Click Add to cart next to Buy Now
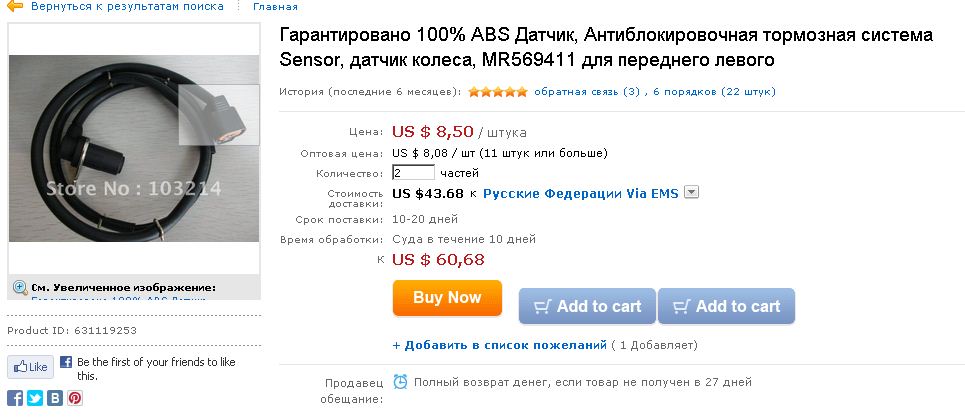Viewport: 965px width, 417px height. [587, 307]
